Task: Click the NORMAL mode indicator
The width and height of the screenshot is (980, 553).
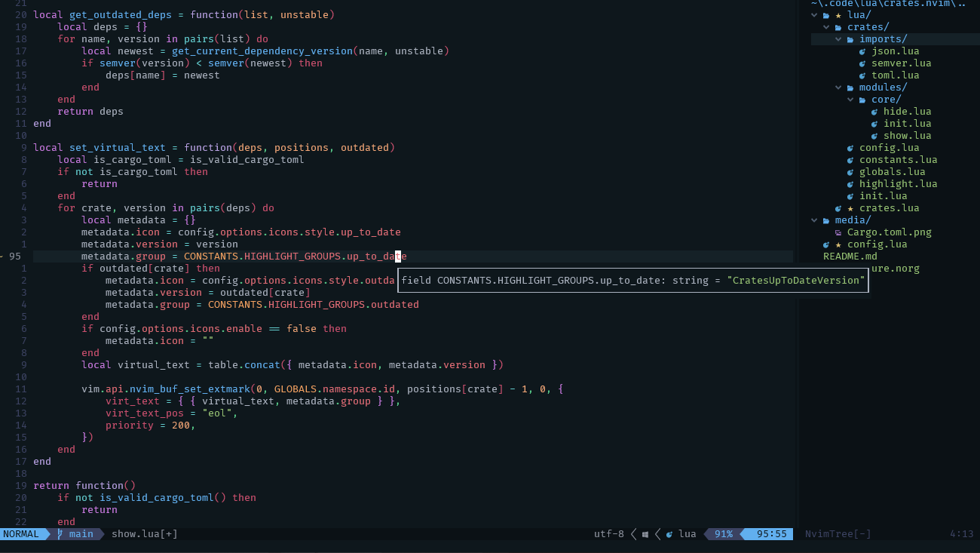Action: 21,534
